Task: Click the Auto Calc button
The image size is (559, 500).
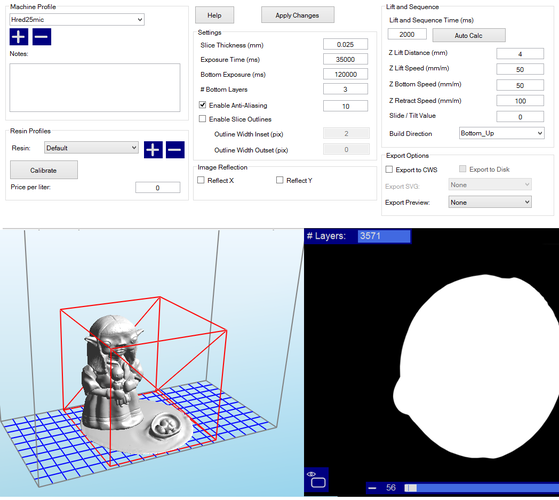Action: point(469,35)
